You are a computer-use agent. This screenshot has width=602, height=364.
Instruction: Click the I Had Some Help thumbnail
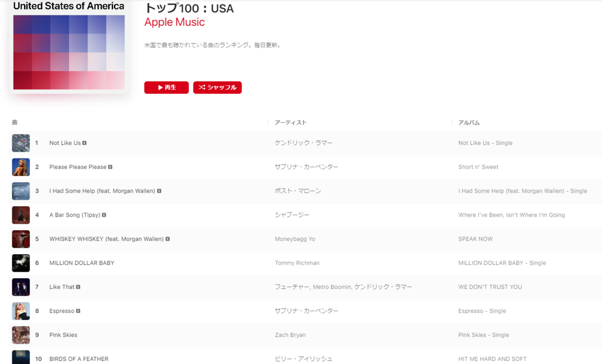21,191
